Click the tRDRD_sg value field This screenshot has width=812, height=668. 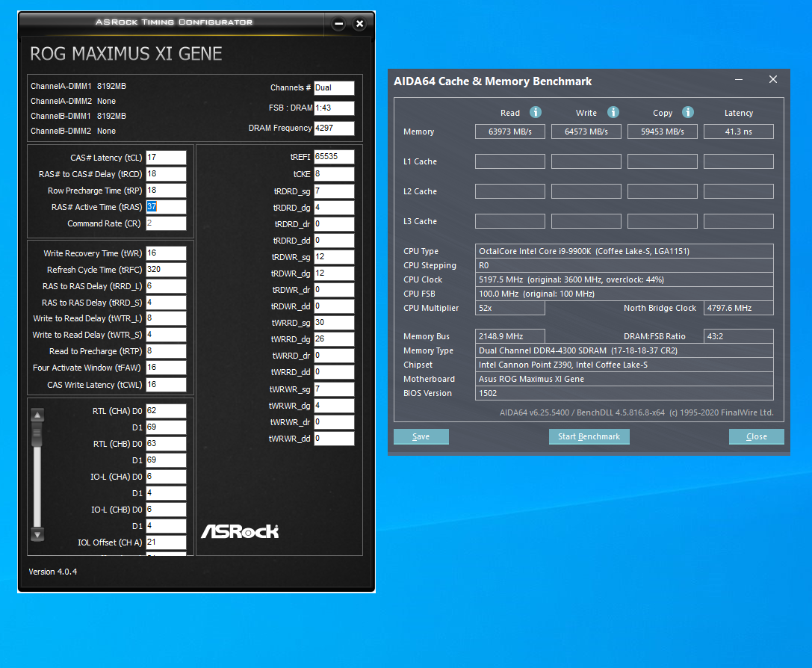[334, 191]
